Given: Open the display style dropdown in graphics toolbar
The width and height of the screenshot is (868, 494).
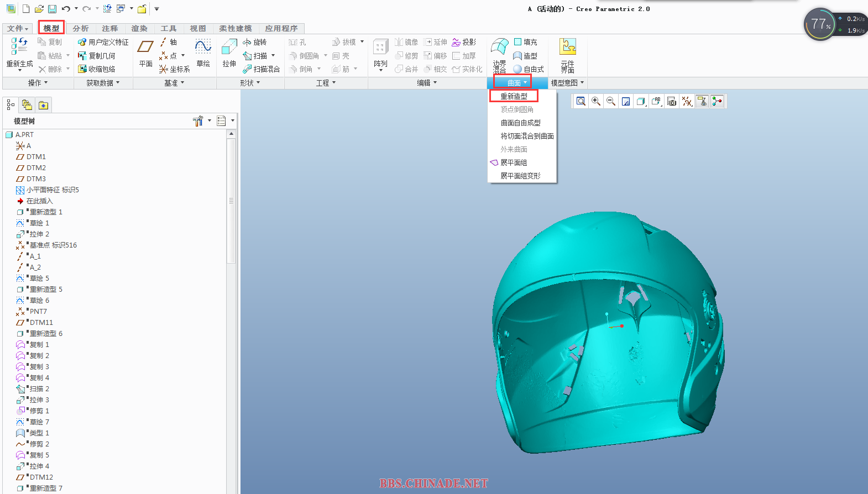Looking at the screenshot, I should tap(641, 101).
